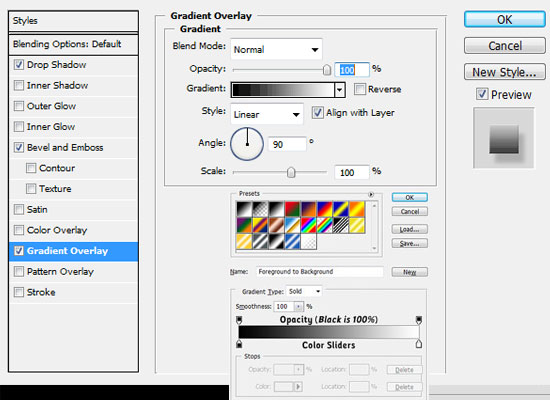Click the Load... button in gradient editor
Image resolution: width=550 pixels, height=400 pixels.
[410, 229]
